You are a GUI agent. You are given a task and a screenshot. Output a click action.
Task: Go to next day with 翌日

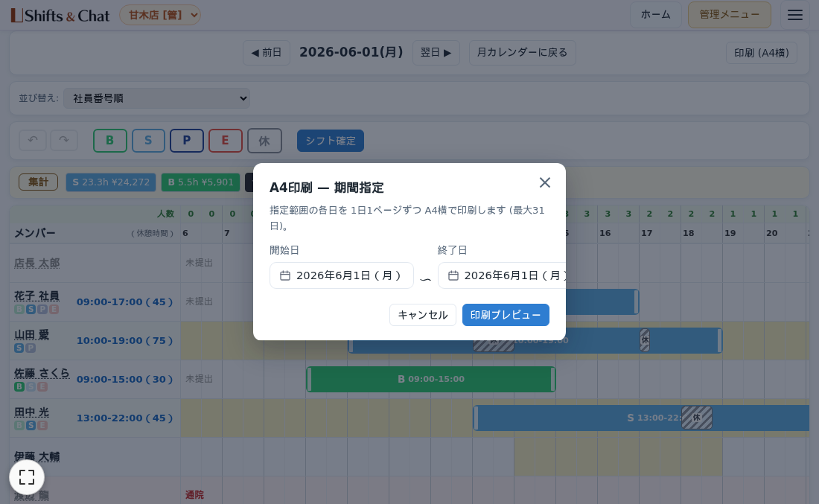tap(436, 53)
